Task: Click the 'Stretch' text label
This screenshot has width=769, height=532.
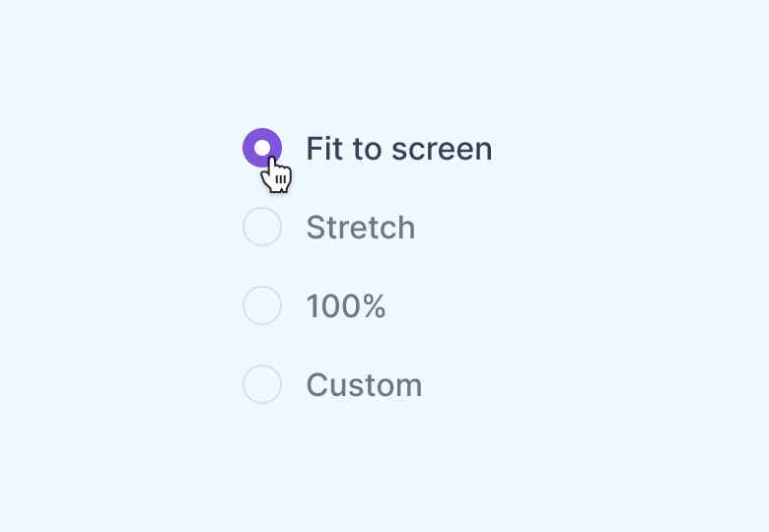Action: point(360,228)
